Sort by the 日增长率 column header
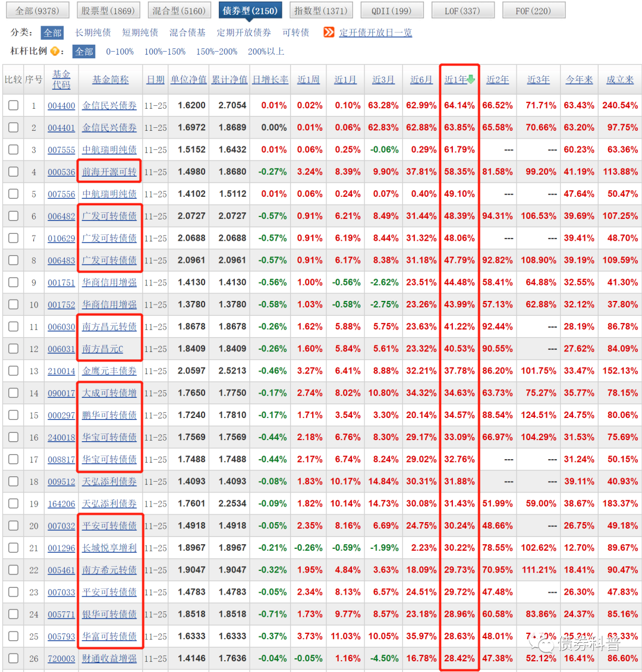 270,79
